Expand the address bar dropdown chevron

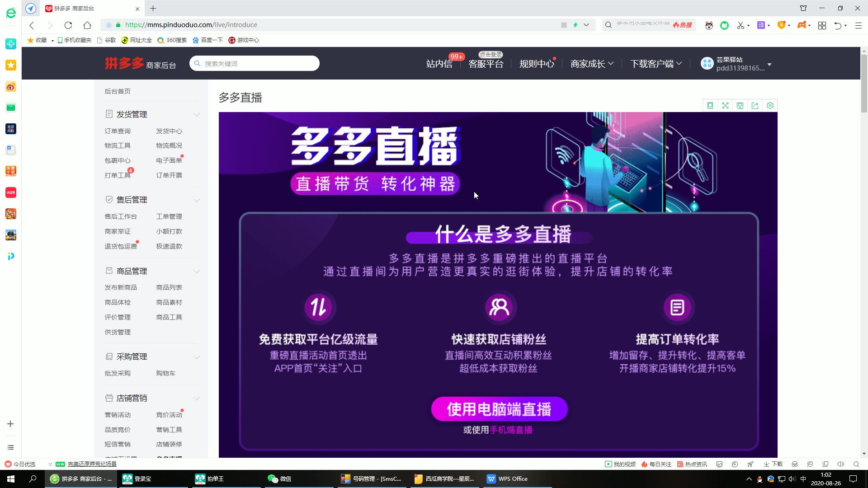pos(586,25)
